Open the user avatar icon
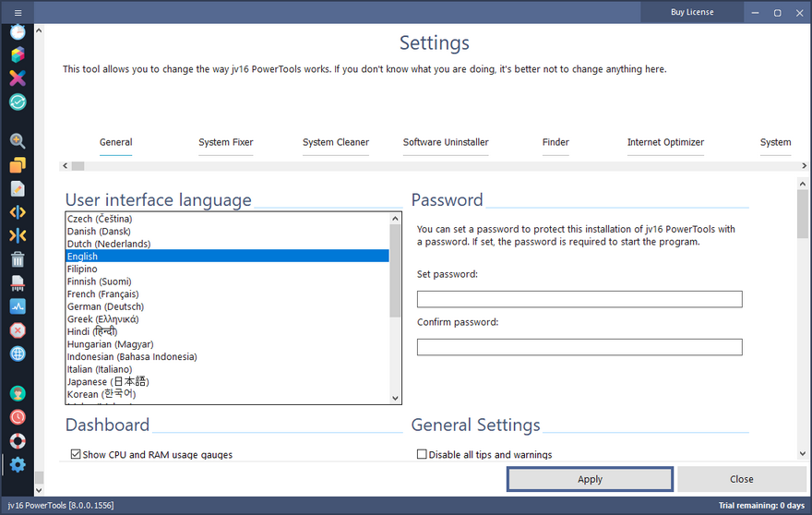This screenshot has height=515, width=812. (18, 394)
